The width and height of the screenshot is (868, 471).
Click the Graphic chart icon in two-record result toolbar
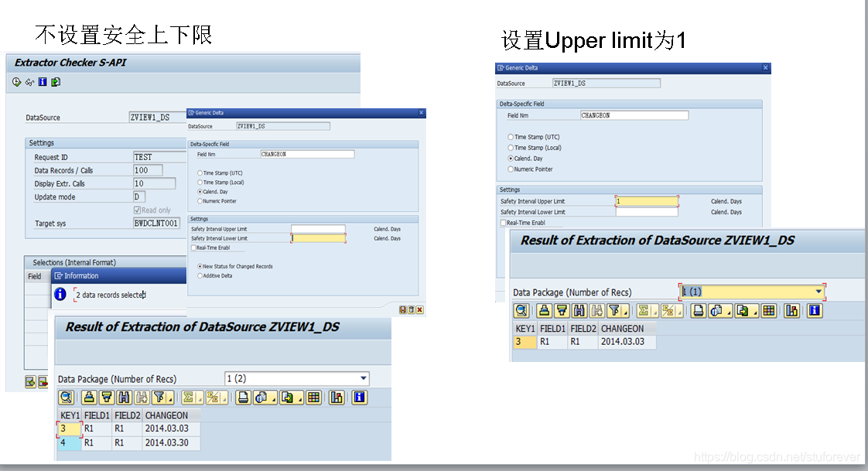click(x=337, y=398)
